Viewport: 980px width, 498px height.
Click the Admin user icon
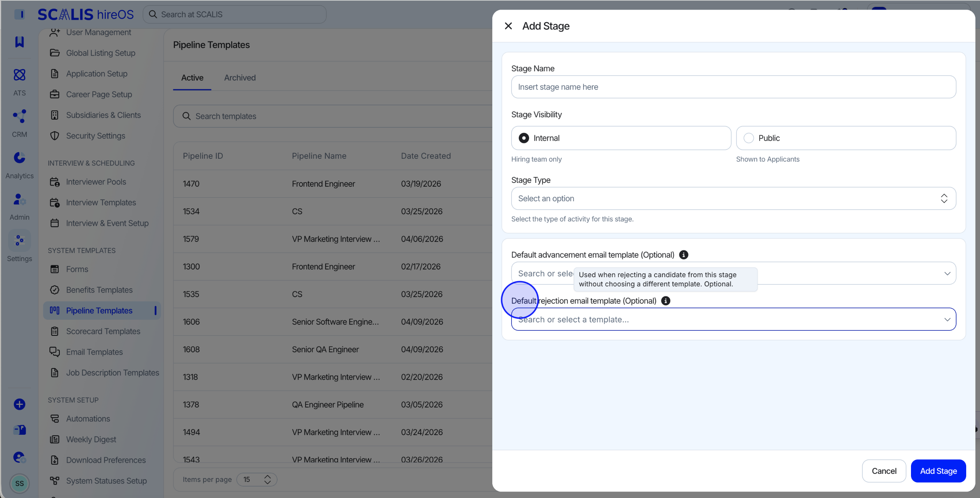tap(20, 199)
